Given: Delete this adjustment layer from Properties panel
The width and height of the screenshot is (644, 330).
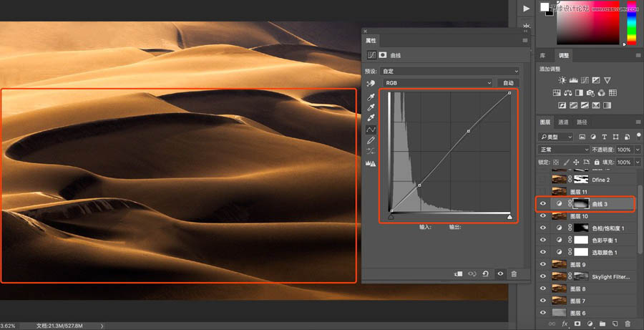Looking at the screenshot, I should [514, 273].
